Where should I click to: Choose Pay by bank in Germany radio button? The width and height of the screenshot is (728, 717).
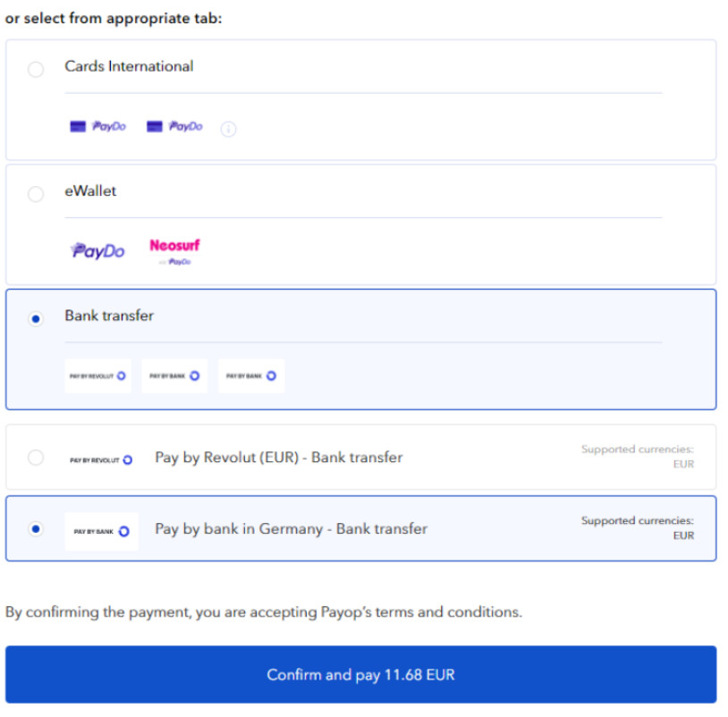pos(36,529)
